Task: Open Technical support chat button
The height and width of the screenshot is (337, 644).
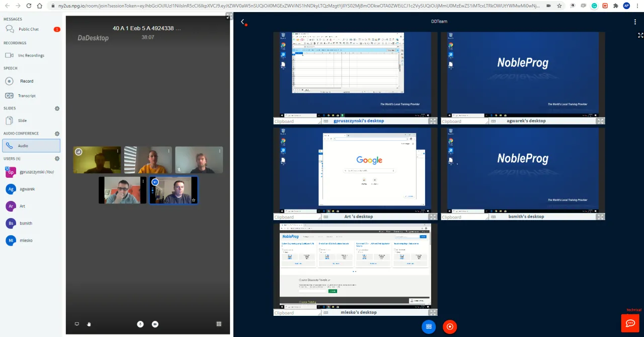Action: coord(630,323)
